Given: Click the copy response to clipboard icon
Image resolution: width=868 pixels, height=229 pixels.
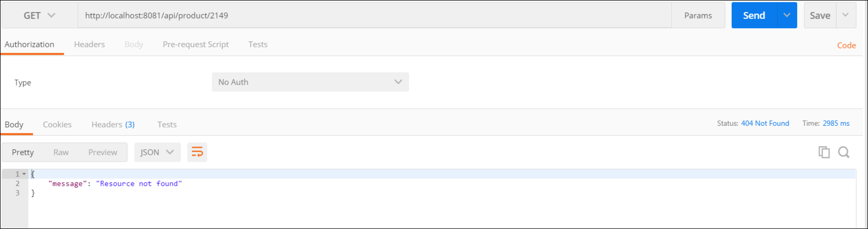Looking at the screenshot, I should point(823,152).
